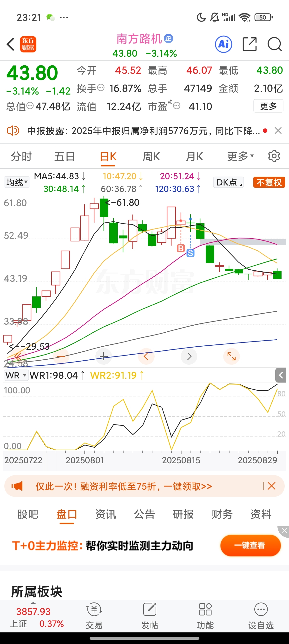Open 研报 tab

(183, 514)
